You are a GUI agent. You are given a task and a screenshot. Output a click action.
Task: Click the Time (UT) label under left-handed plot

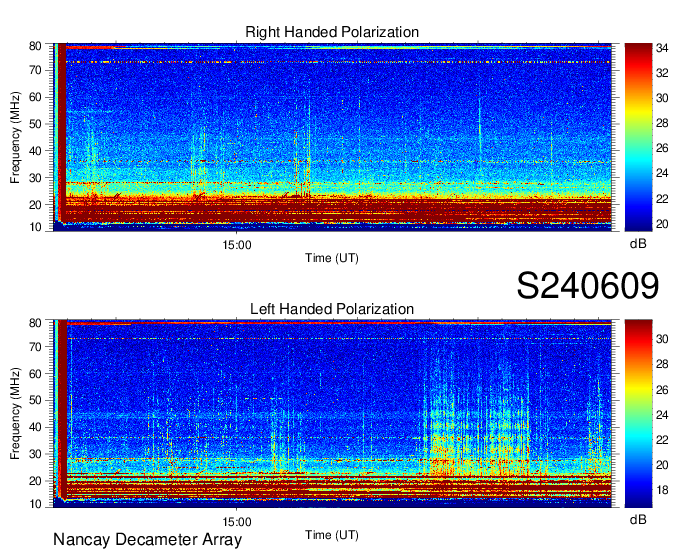[332, 535]
